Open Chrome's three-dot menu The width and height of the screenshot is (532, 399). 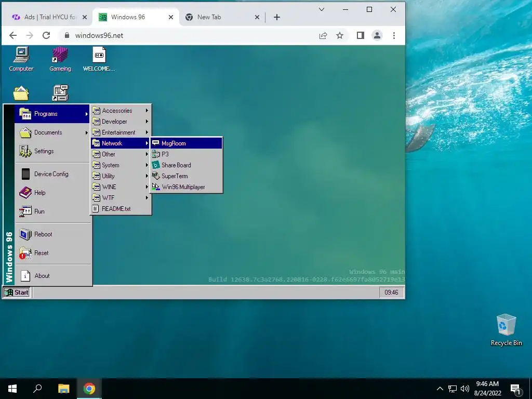[394, 35]
